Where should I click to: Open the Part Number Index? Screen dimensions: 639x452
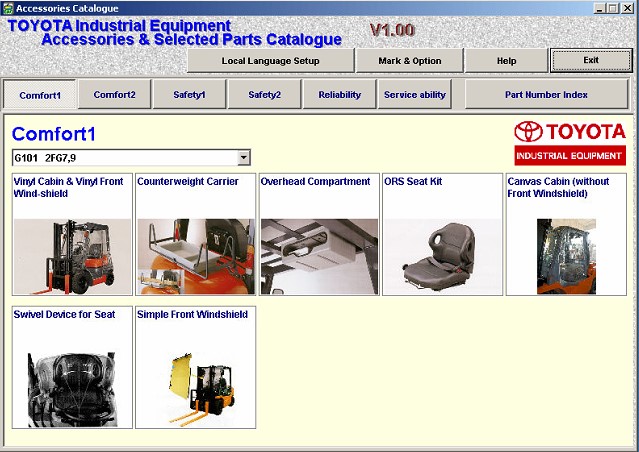[546, 95]
